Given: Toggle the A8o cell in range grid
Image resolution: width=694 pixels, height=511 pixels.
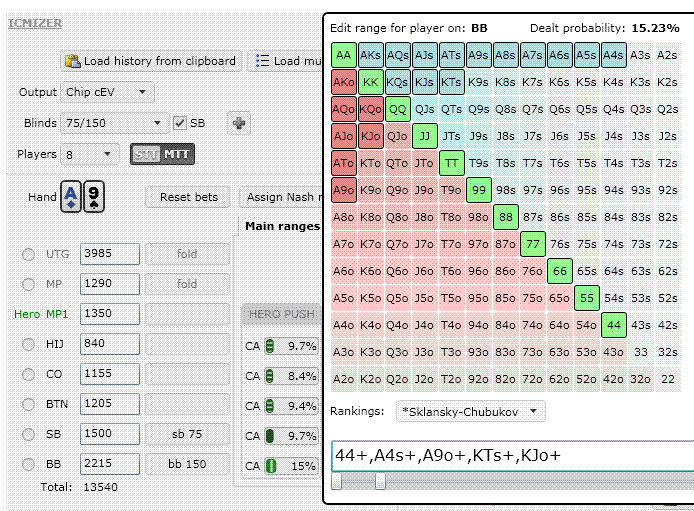Looking at the screenshot, I should [x=343, y=217].
